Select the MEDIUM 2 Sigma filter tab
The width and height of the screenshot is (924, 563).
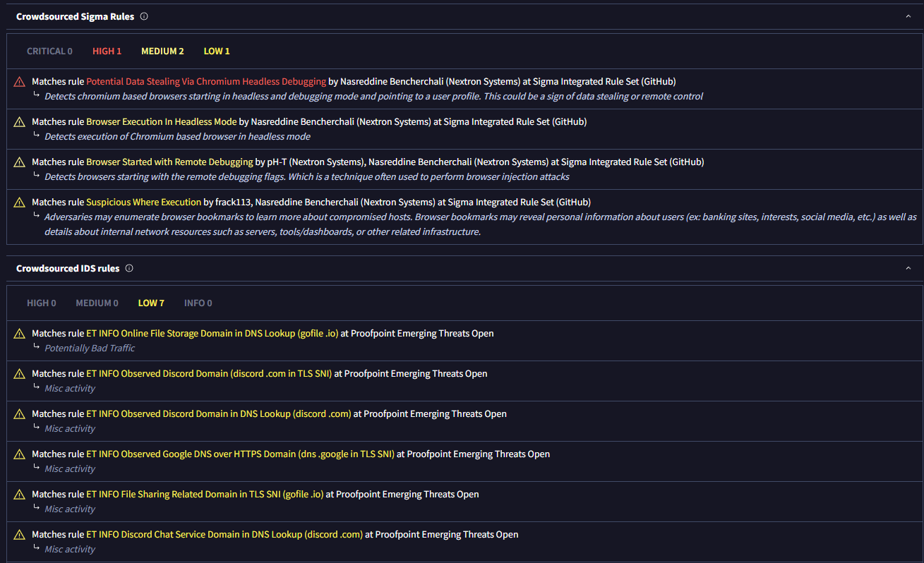(162, 52)
